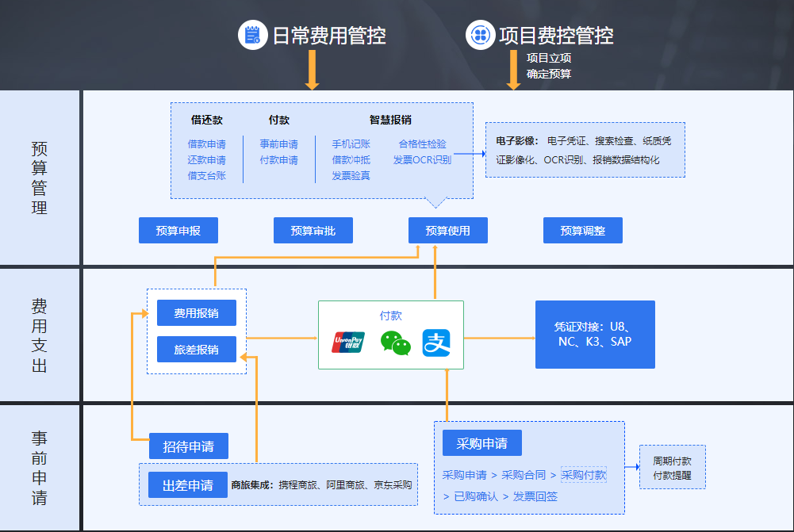Viewport: 794px width, 532px height.
Task: Click the UnionPay bank card icon
Action: [x=350, y=343]
